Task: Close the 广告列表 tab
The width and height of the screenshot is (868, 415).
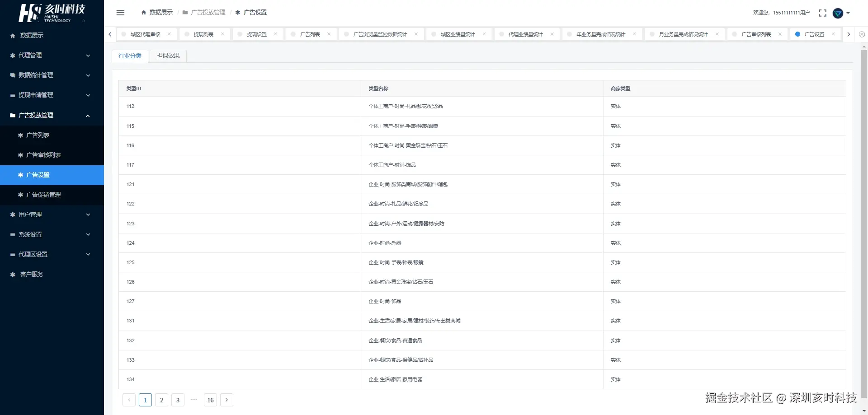Action: 329,34
